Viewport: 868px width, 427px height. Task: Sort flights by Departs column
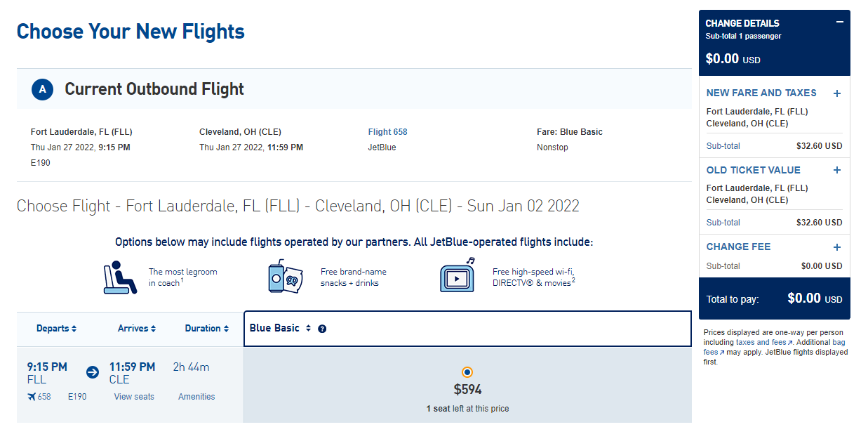[56, 329]
